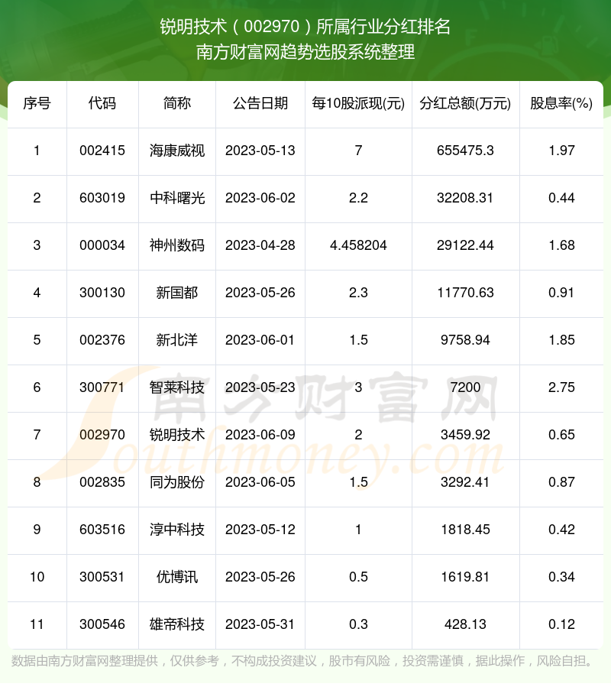611x700 pixels.
Task: Click per-10-share value 4.458204
Action: [x=358, y=245]
